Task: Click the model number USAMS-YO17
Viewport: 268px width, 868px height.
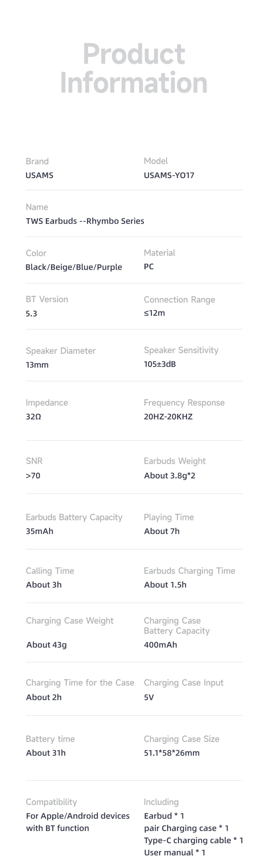Action: (x=169, y=175)
